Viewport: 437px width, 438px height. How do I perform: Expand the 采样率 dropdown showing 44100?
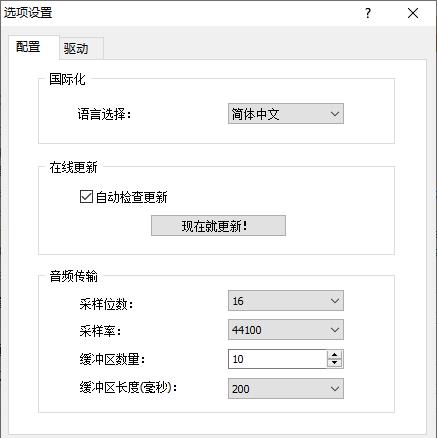click(x=286, y=330)
